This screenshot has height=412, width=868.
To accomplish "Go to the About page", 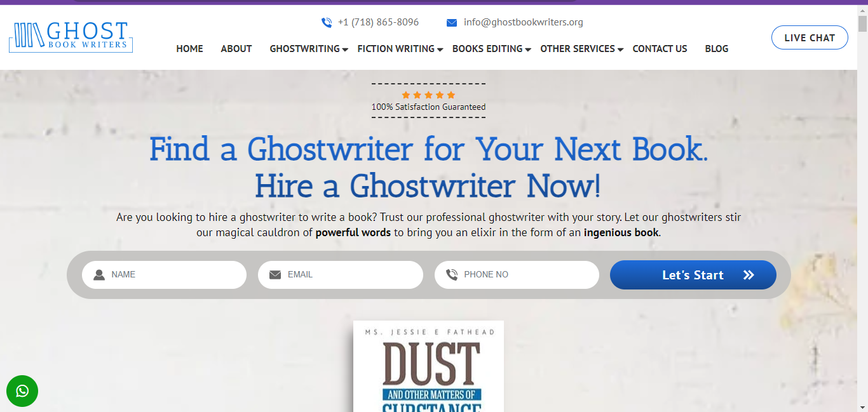I will (236, 49).
